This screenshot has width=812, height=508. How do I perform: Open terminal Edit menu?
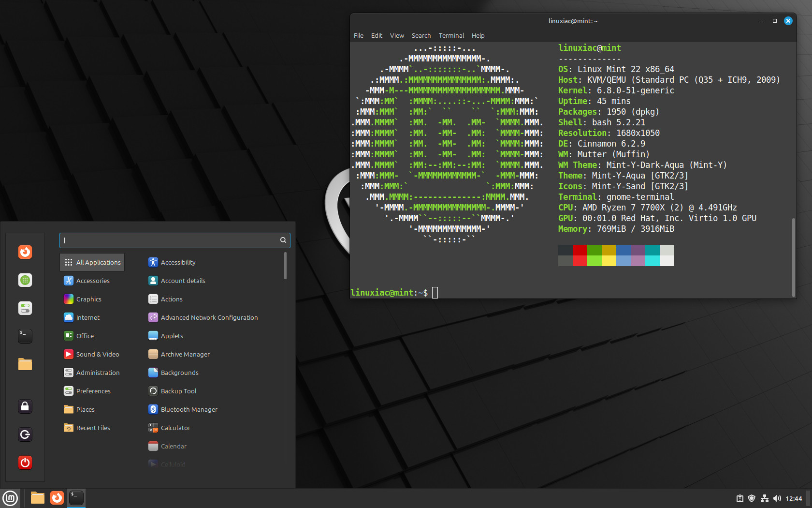pos(377,35)
